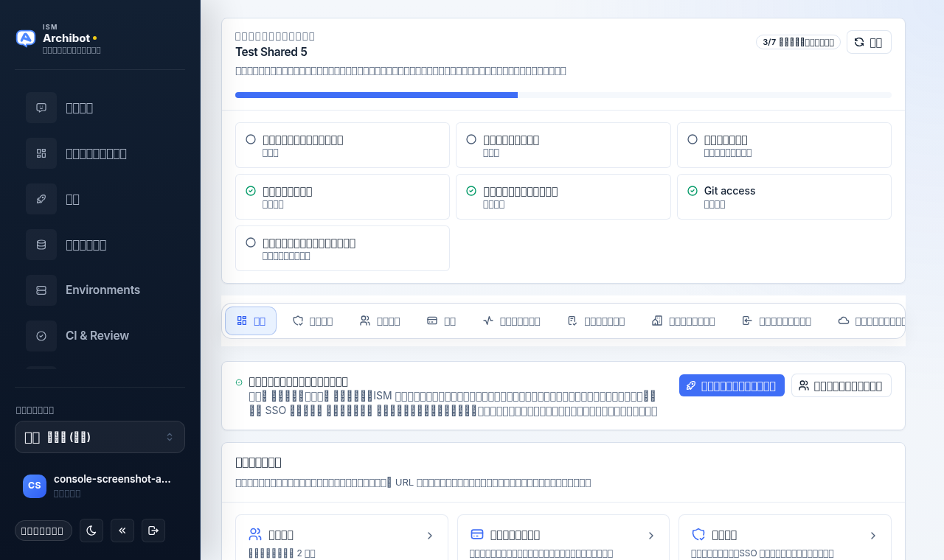Viewport: 944px width, 560px height.
Task: Open the language selector dropdown in the sidebar
Action: pyautogui.click(x=100, y=437)
